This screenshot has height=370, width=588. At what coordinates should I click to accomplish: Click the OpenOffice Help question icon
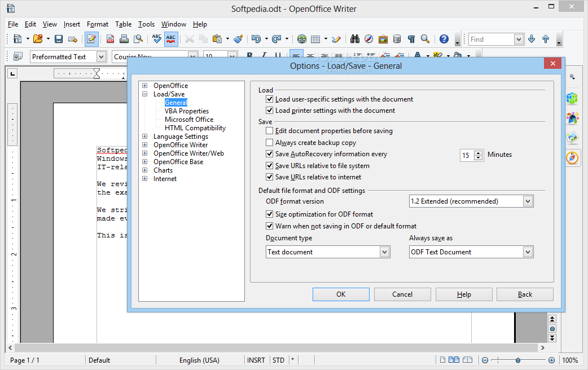coord(444,39)
